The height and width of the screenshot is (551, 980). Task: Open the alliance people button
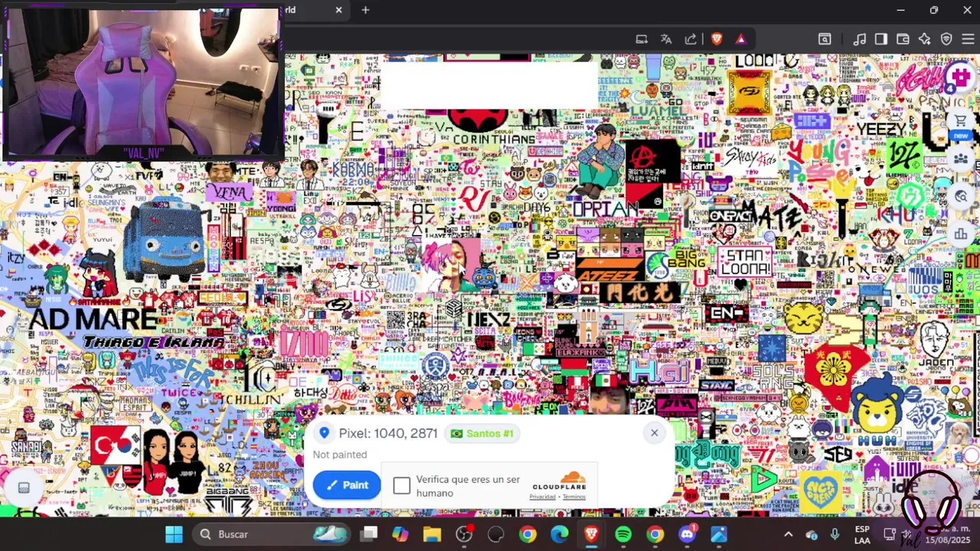coord(960,158)
